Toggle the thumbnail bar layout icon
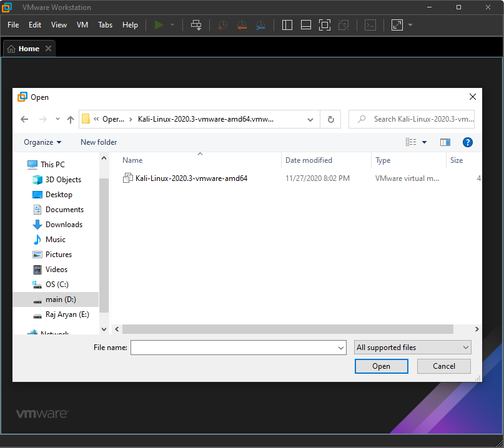The image size is (504, 448). (x=305, y=25)
